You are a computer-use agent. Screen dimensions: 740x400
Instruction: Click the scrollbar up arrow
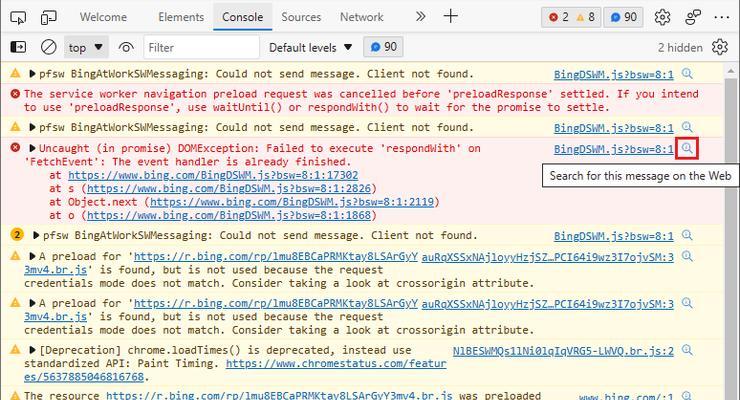point(731,72)
